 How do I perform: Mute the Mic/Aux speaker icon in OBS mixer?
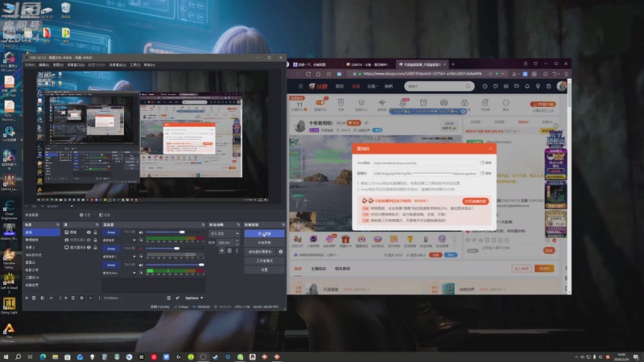coord(141,265)
